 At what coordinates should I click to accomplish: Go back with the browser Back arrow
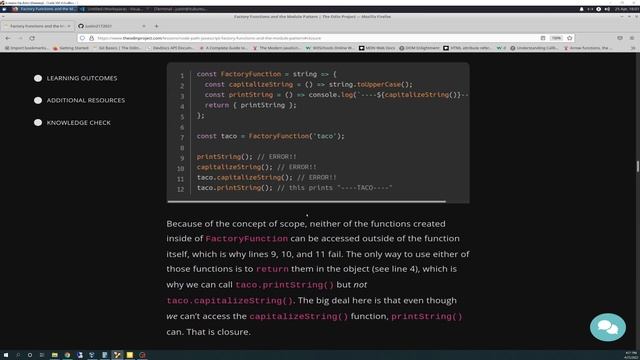click(8, 38)
